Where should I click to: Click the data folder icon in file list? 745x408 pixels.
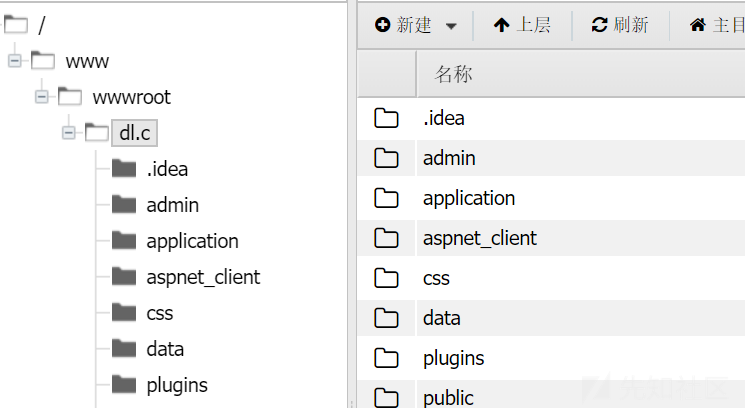[386, 318]
